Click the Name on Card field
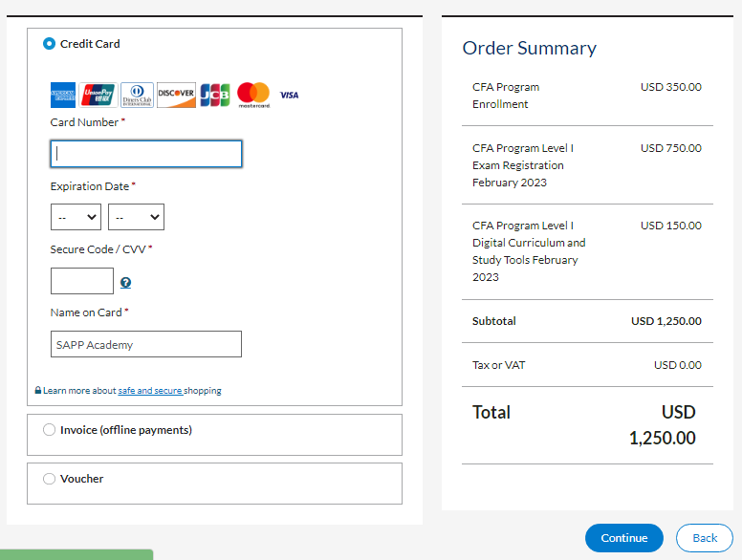 coord(146,344)
